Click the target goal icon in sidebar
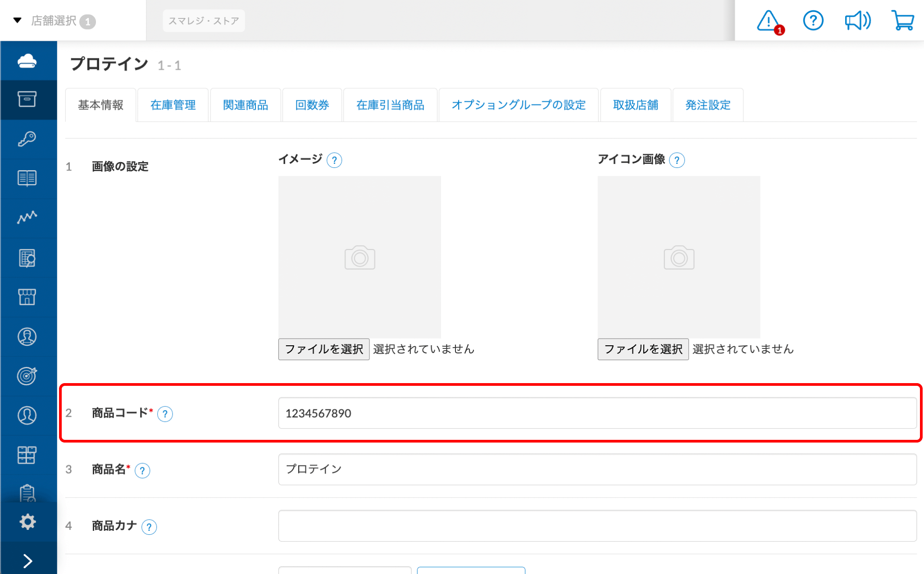The width and height of the screenshot is (924, 574). [27, 376]
